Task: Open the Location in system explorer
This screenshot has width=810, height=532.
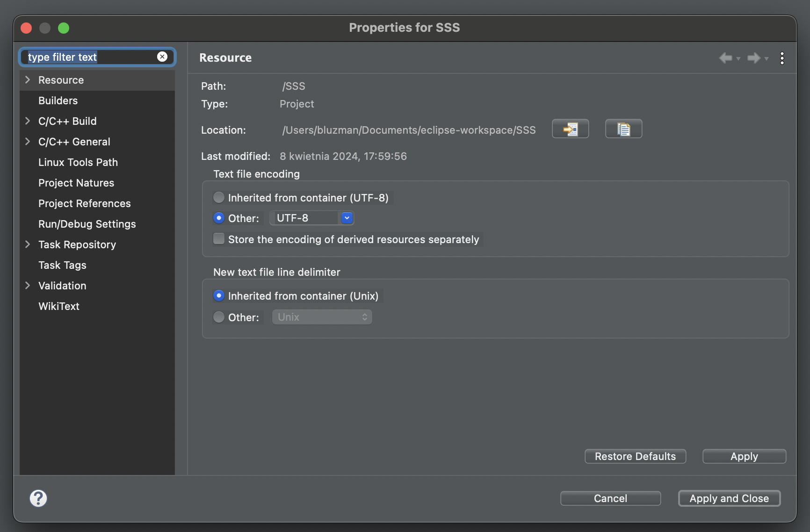Action: click(x=570, y=129)
